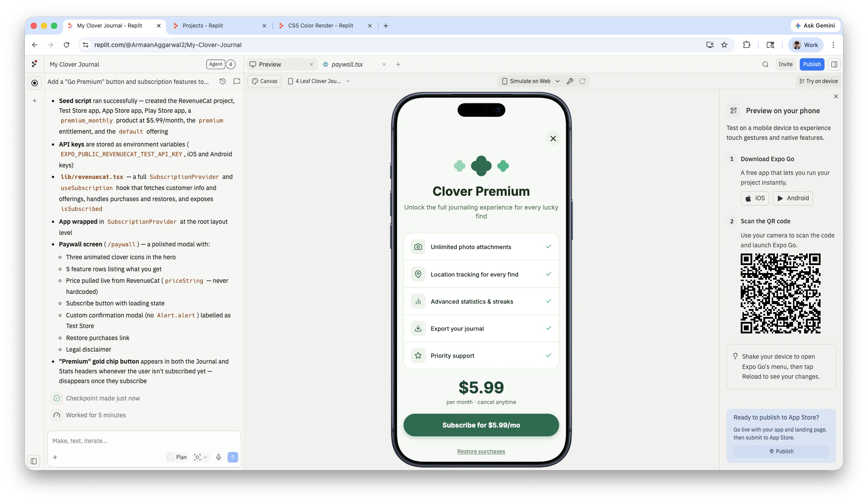Click the Canvas button
Image resolution: width=868 pixels, height=503 pixels.
point(265,81)
